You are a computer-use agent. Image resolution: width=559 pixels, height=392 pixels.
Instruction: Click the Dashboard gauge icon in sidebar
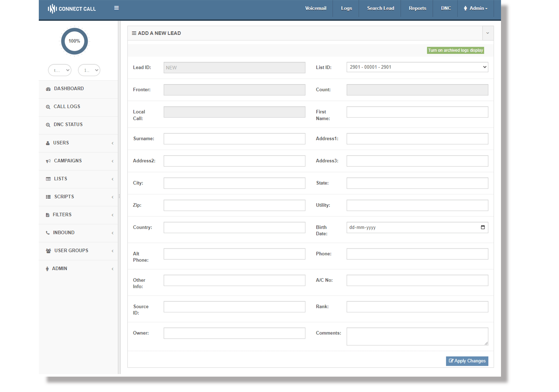tap(48, 89)
